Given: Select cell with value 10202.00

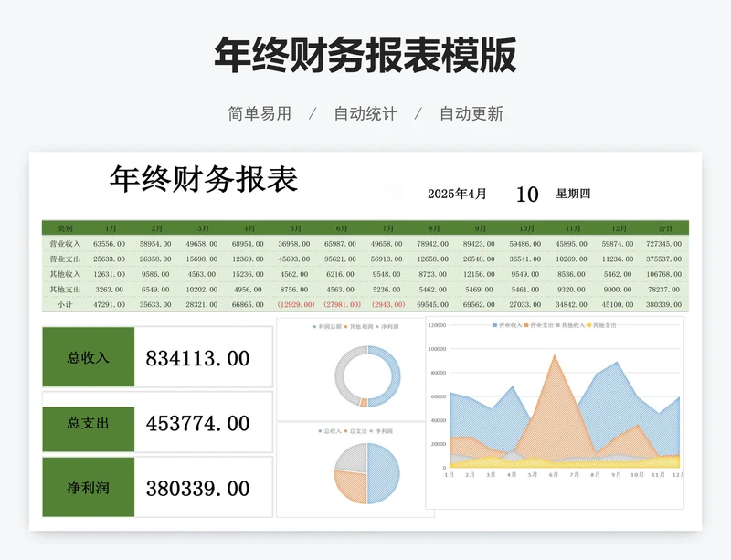Looking at the screenshot, I should (201, 289).
